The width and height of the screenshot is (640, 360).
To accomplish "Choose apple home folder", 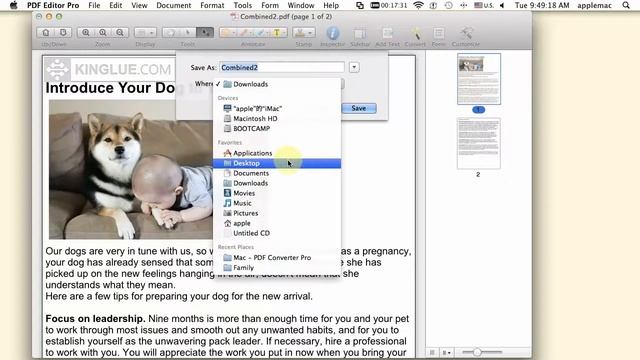I will tap(277, 223).
